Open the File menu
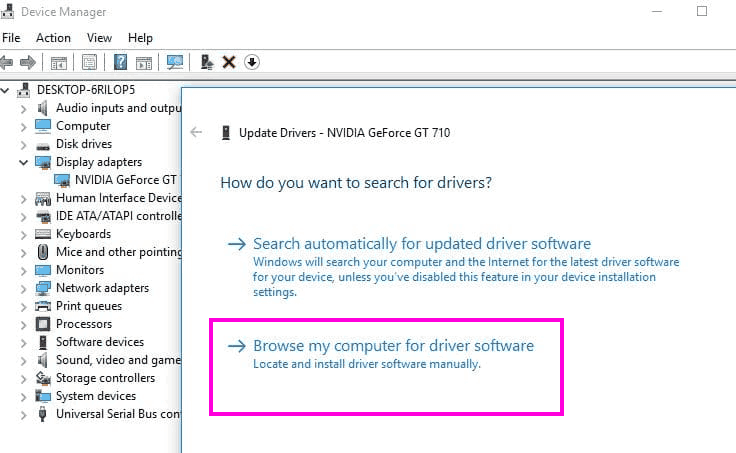 (11, 38)
